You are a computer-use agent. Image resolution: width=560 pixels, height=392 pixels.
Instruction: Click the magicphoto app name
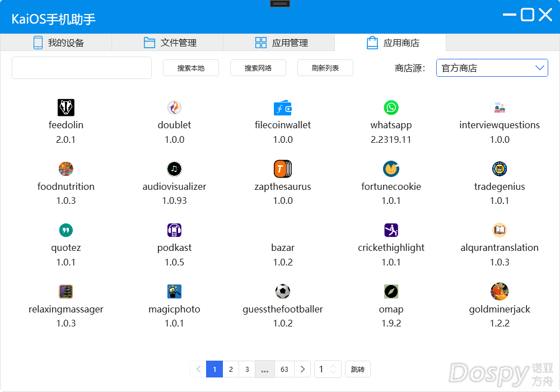(x=174, y=309)
